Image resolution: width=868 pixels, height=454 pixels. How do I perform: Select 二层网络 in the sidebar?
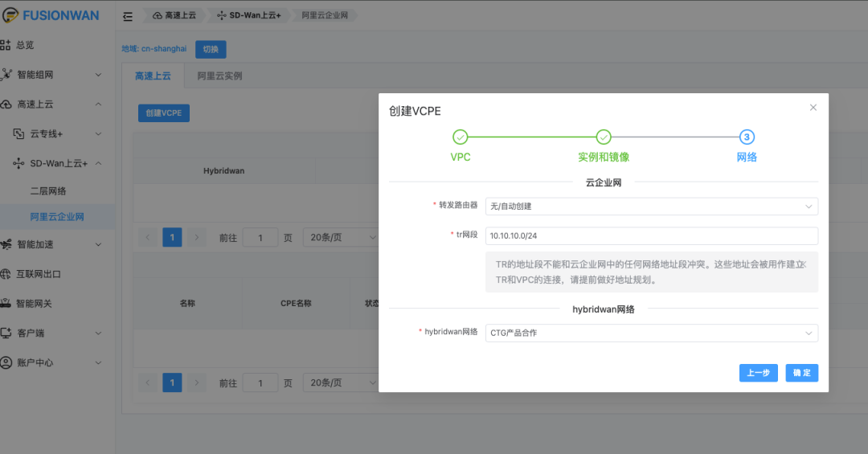click(x=48, y=191)
